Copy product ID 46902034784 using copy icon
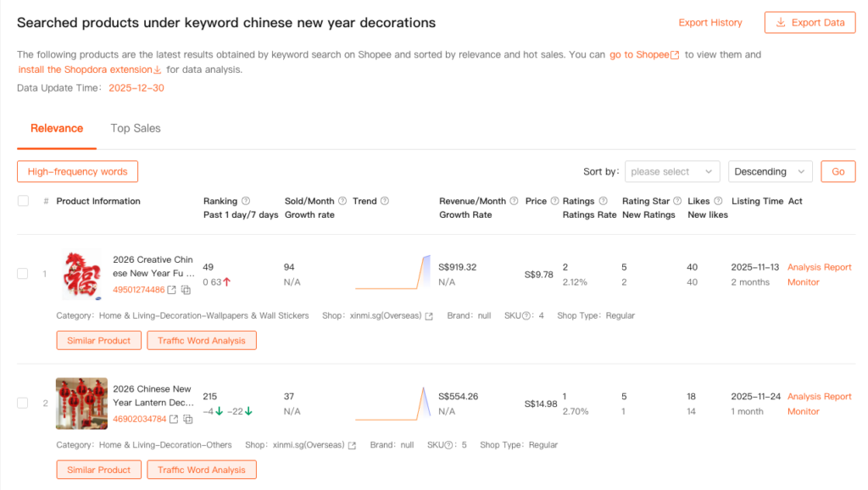This screenshot has height=490, width=868. click(x=186, y=419)
